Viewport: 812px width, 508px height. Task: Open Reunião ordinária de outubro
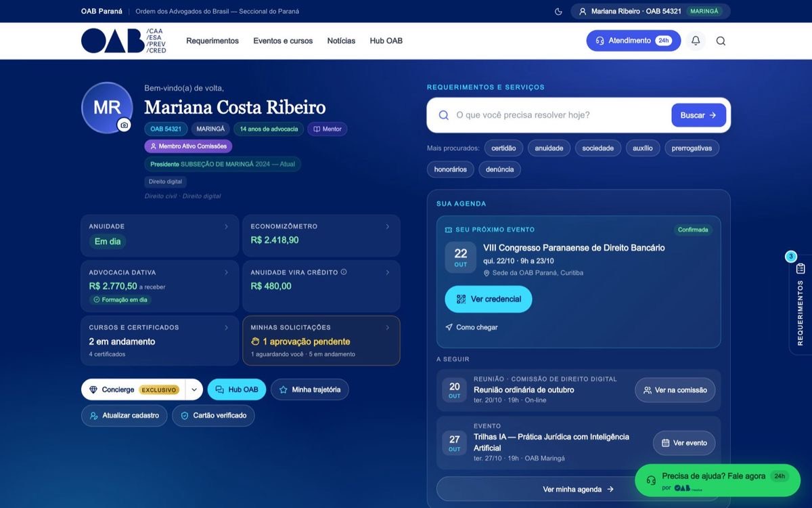(524, 389)
